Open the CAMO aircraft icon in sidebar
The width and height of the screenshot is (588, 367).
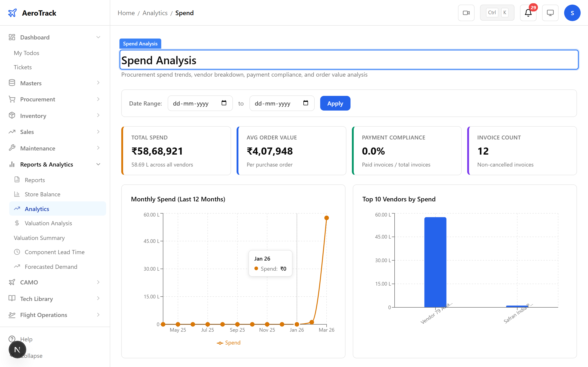(12, 282)
